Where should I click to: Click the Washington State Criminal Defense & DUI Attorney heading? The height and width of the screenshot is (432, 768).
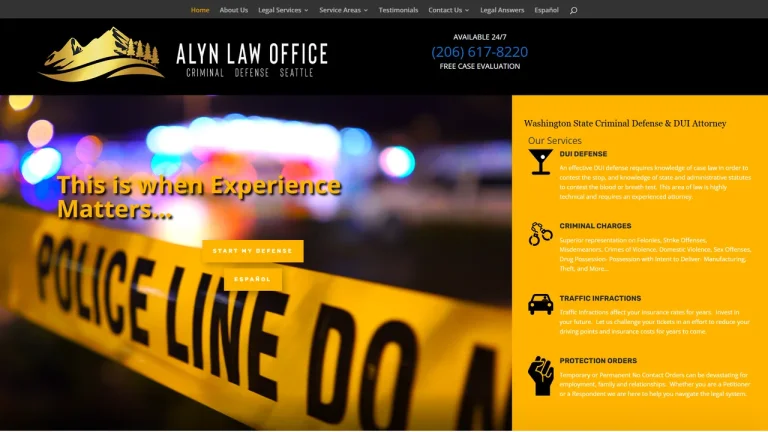(x=625, y=123)
